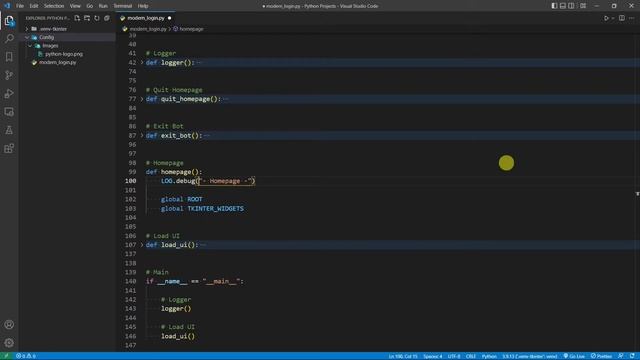Click the load_ui() call on line 146
Screen dimensions: 640x360
[x=178, y=336]
